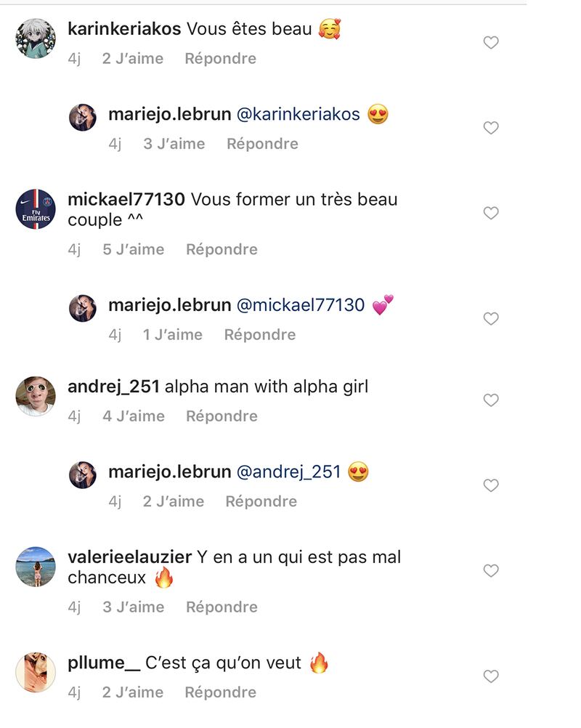Click Répondre under pllume__ comment
Viewport: 581px width, 728px height.
point(221,692)
